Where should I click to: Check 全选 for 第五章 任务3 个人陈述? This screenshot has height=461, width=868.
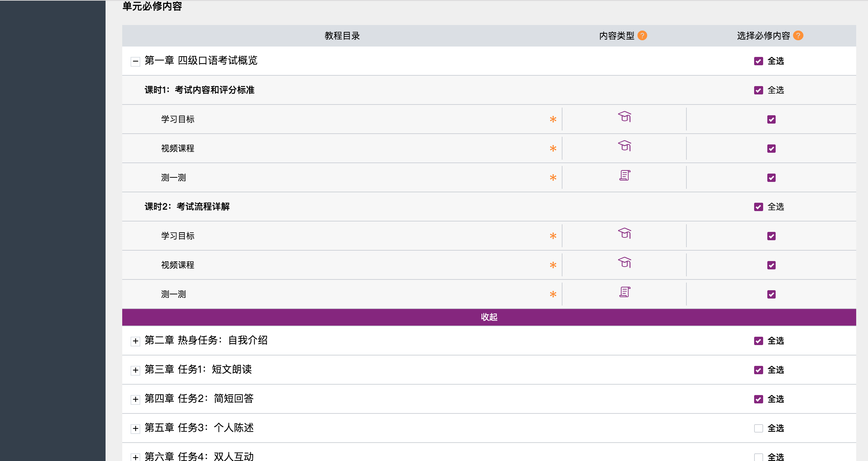pos(758,428)
